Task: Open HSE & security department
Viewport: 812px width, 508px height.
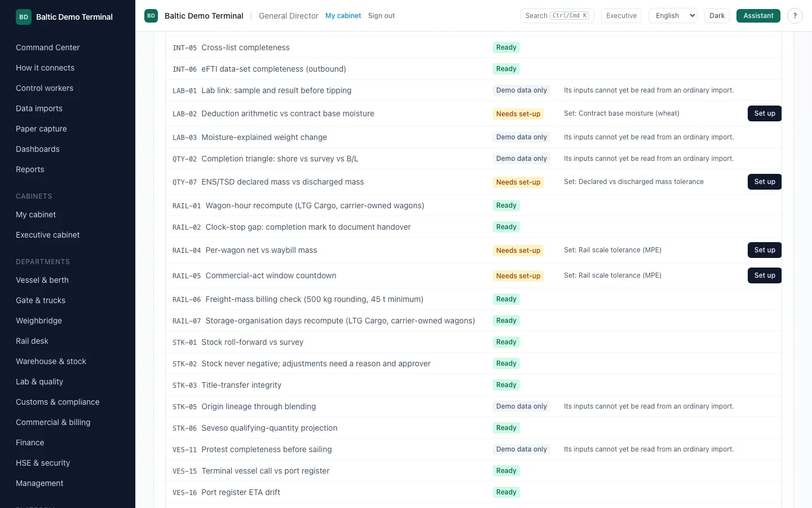Action: [x=43, y=463]
